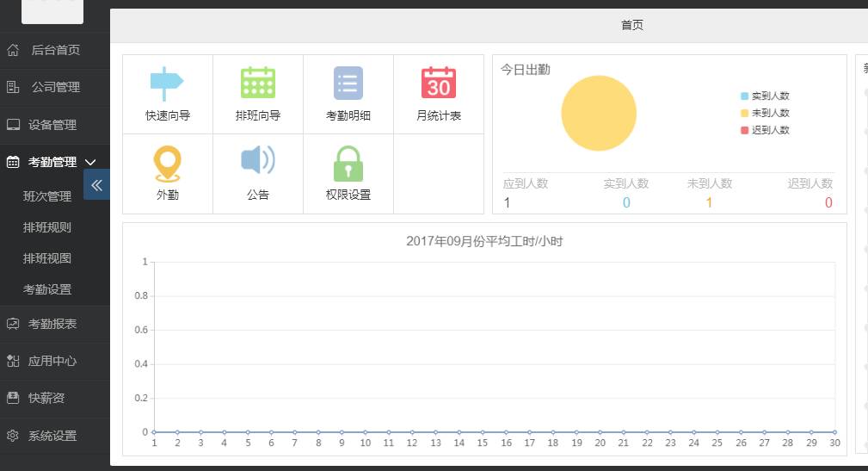Go to 后台首页 in sidebar
This screenshot has width=868, height=471.
pyautogui.click(x=55, y=50)
